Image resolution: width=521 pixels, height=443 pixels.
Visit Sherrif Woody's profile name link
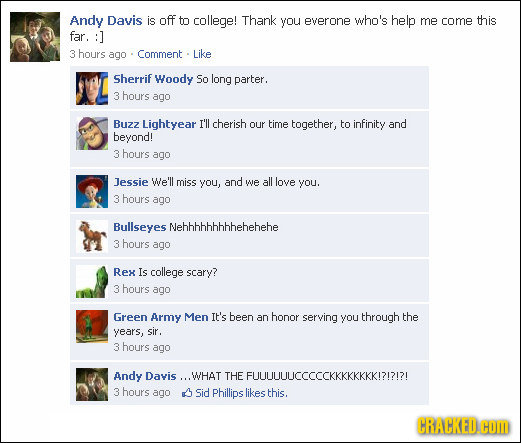point(153,79)
